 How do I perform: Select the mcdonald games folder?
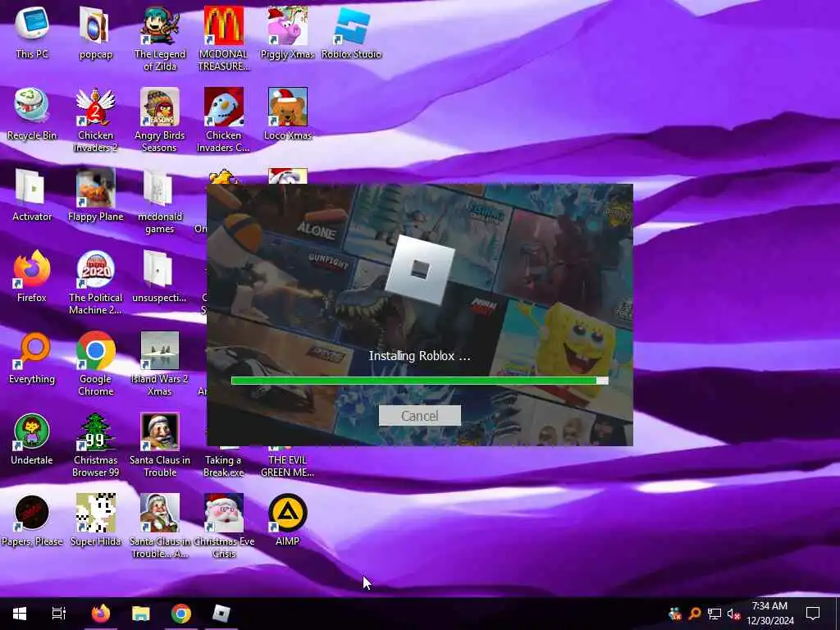160,202
